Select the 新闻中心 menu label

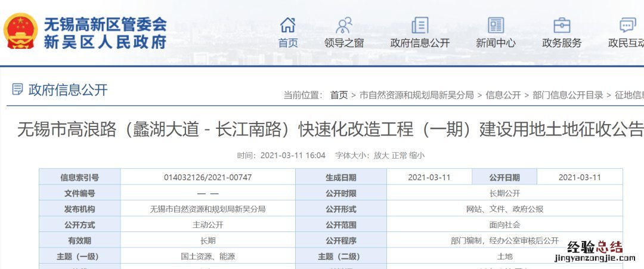(x=496, y=43)
